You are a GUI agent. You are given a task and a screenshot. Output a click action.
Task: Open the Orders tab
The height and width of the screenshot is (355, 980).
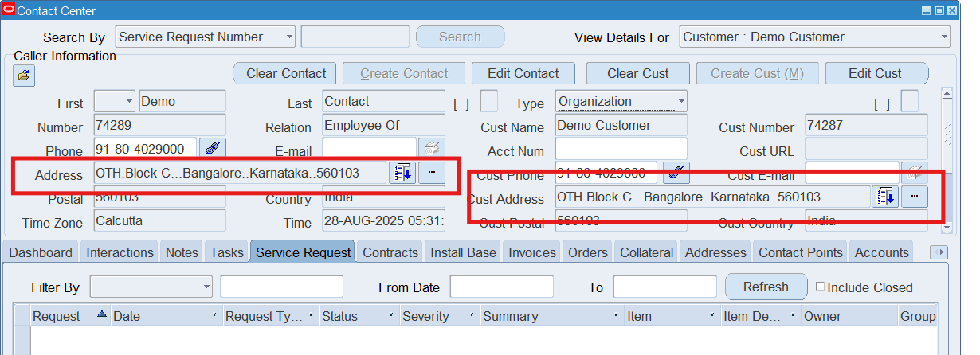click(x=588, y=252)
